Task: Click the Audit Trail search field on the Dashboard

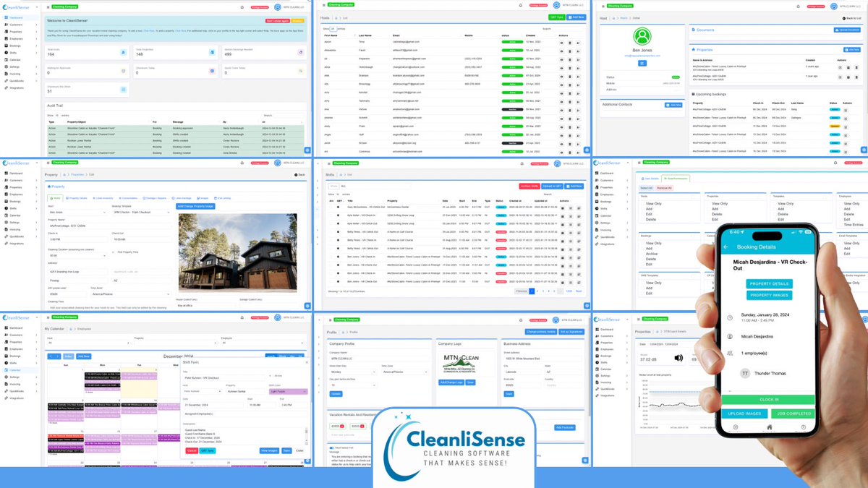Action: click(289, 115)
